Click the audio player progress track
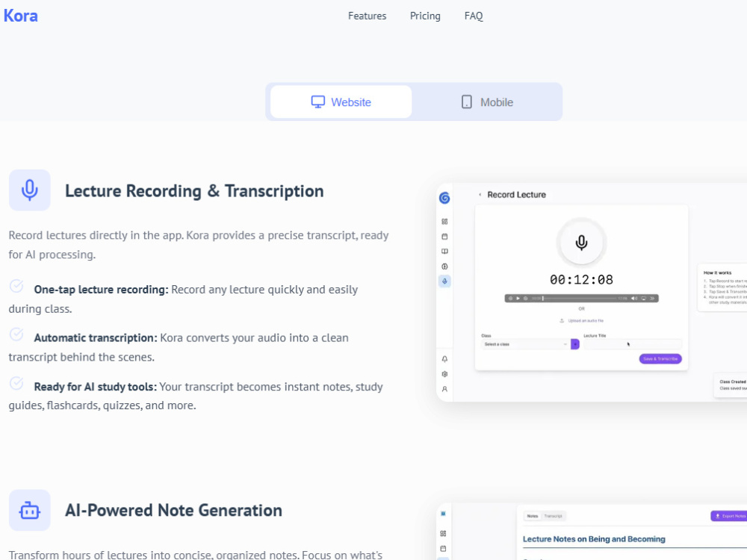The width and height of the screenshot is (747, 560). tap(579, 299)
